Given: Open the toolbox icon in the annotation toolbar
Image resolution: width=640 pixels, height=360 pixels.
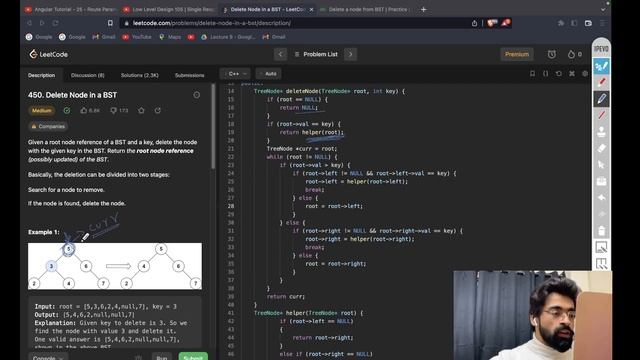Looking at the screenshot, I should click(601, 181).
